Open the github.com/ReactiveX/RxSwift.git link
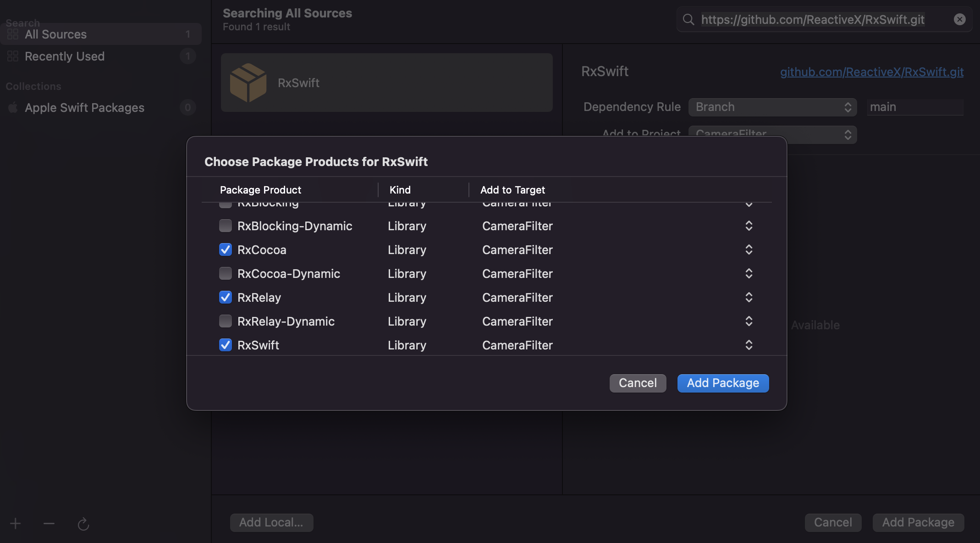Viewport: 980px width, 543px height. (x=871, y=72)
